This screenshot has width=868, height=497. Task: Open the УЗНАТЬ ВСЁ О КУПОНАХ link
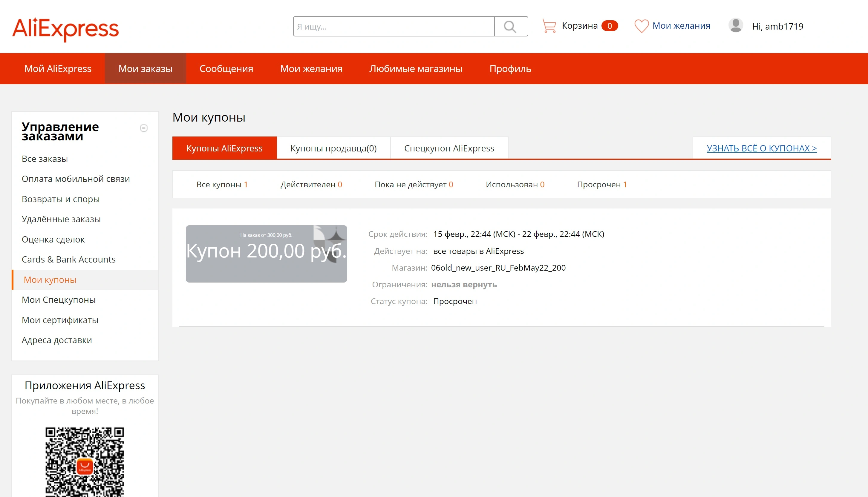[x=762, y=148]
